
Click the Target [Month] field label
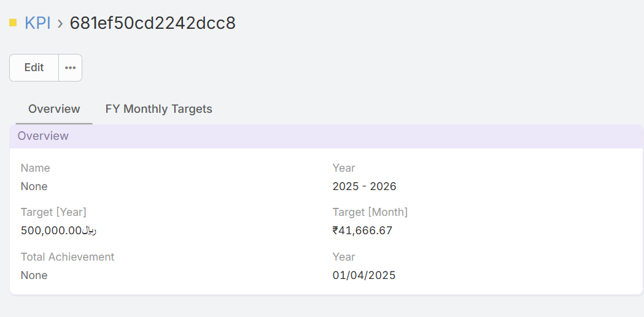[370, 212]
